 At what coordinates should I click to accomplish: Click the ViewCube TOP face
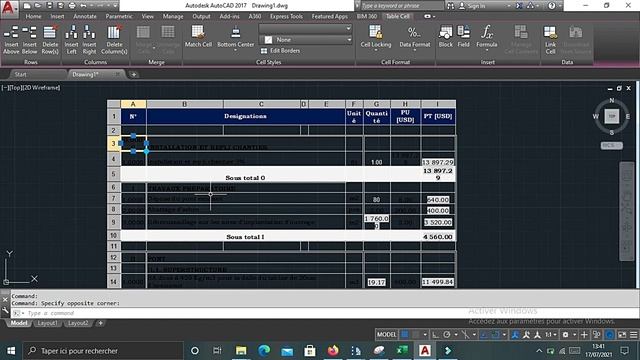611,116
